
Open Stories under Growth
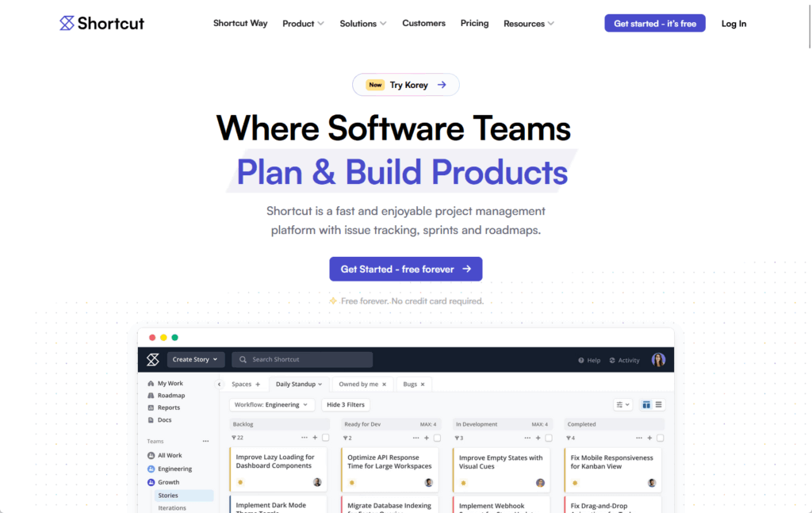pyautogui.click(x=183, y=496)
